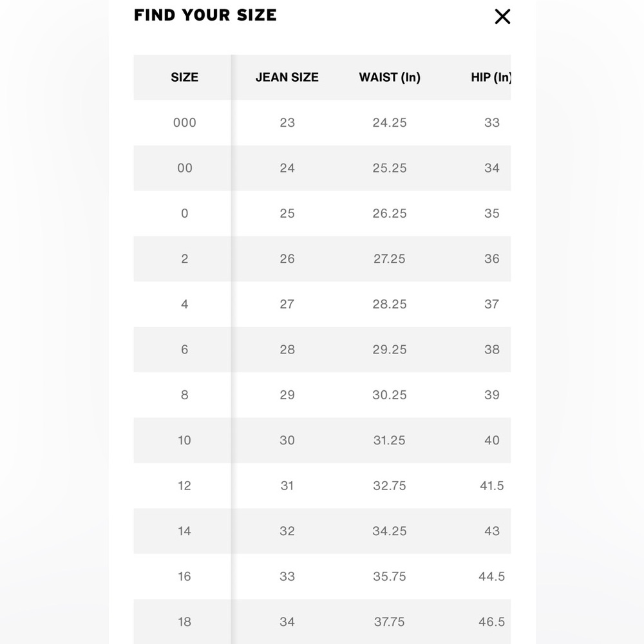The height and width of the screenshot is (644, 644).
Task: Click the Find Your Size heading
Action: coord(205,15)
